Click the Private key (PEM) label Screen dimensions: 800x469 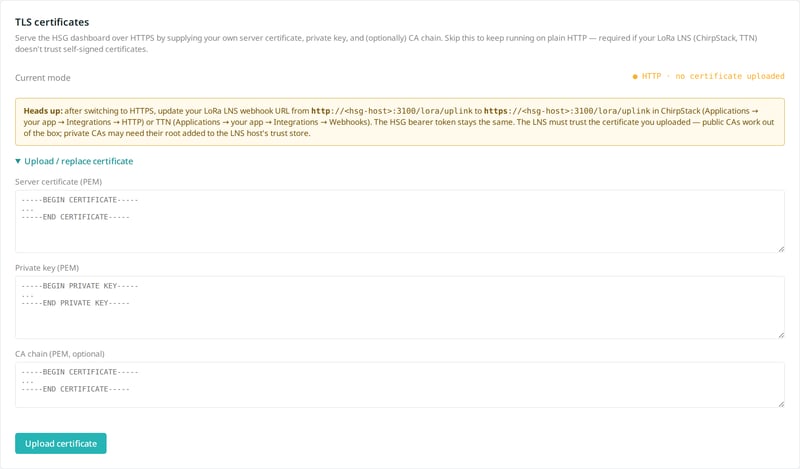47,268
